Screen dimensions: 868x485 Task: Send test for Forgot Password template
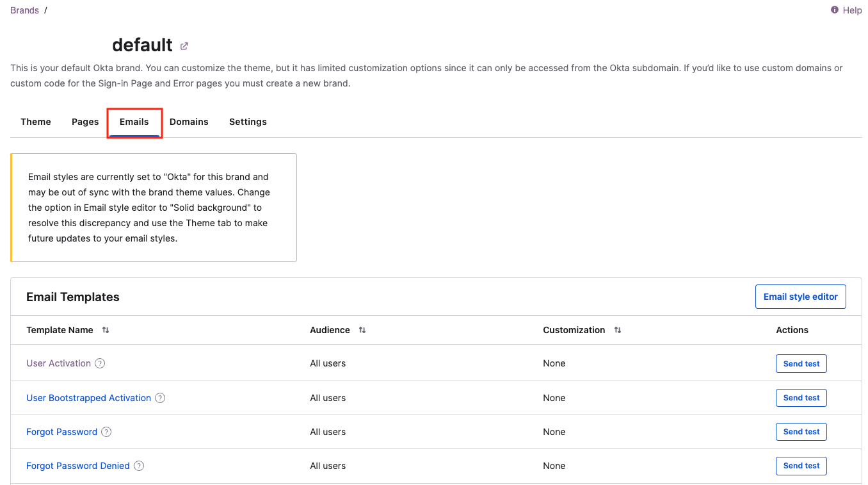(801, 432)
